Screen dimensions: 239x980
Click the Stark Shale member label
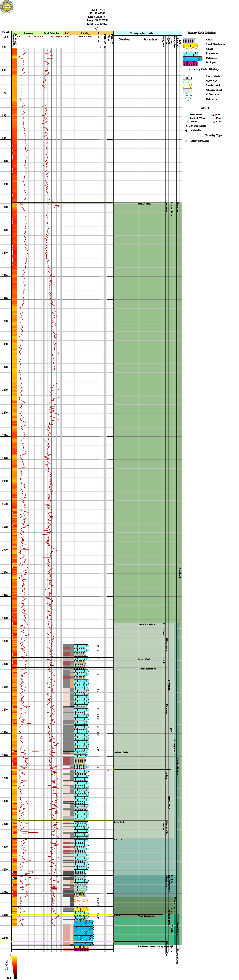click(119, 822)
